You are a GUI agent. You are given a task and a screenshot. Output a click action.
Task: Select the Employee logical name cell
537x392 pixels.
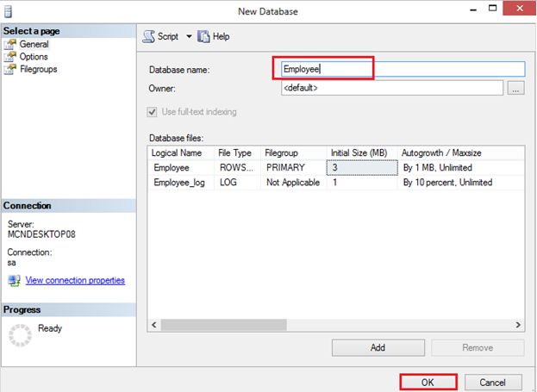tap(181, 168)
